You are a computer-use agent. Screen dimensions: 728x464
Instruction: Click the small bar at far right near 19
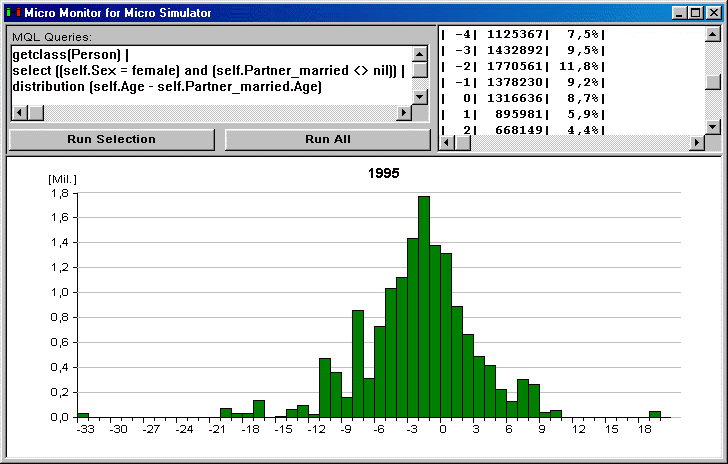655,414
